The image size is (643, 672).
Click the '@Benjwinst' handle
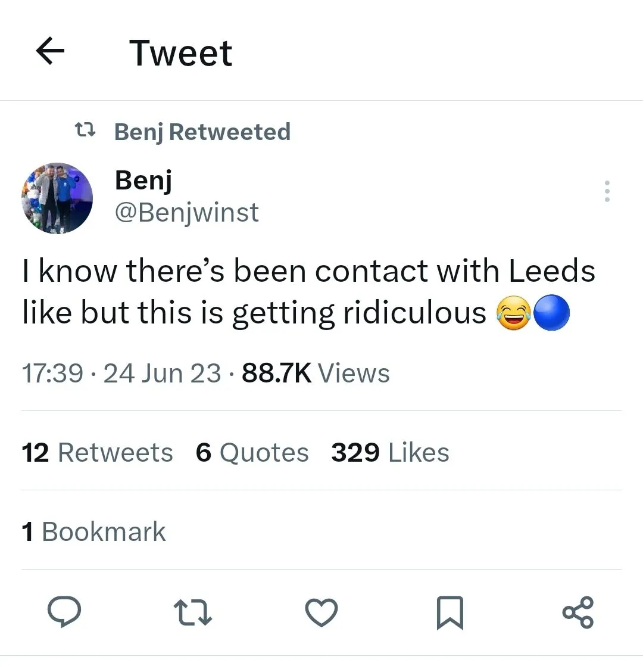tap(186, 213)
